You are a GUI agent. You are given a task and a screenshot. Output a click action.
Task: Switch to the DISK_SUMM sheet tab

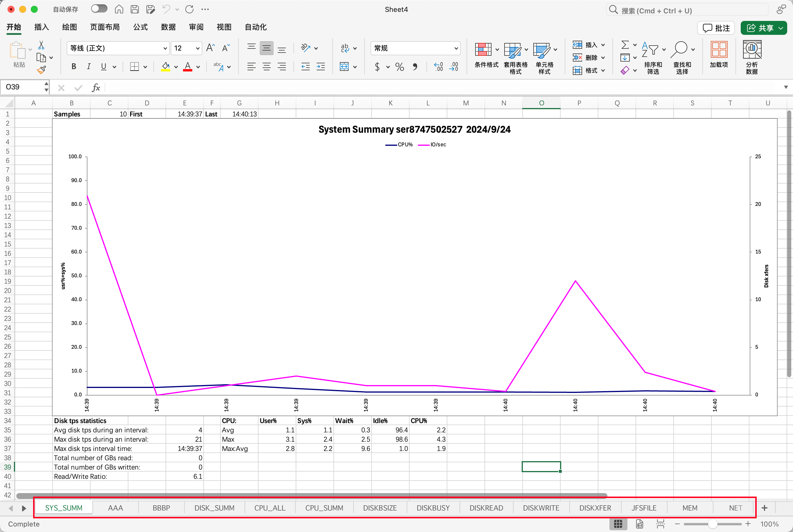[214, 508]
